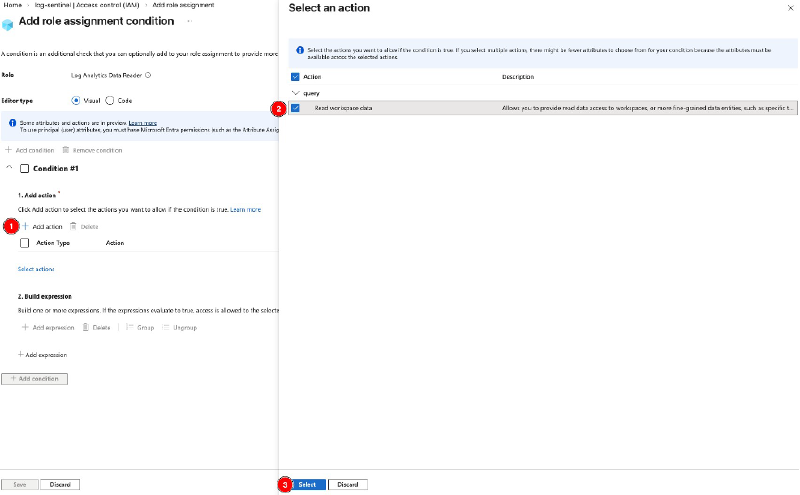Click the Add condition button at bottom
Screen dimensions: 800x495
(35, 379)
